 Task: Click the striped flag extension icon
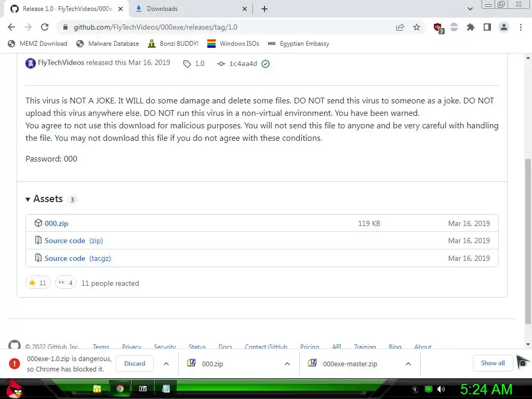pyautogui.click(x=454, y=27)
